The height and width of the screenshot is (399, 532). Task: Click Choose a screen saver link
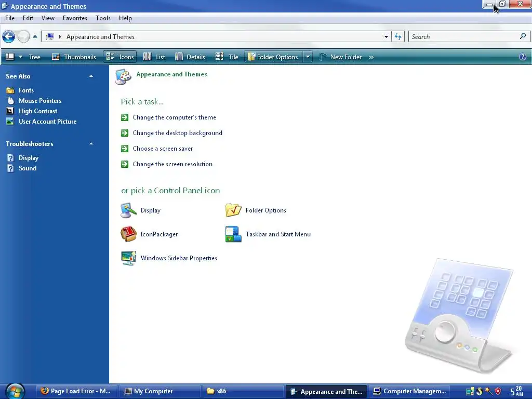pyautogui.click(x=163, y=149)
